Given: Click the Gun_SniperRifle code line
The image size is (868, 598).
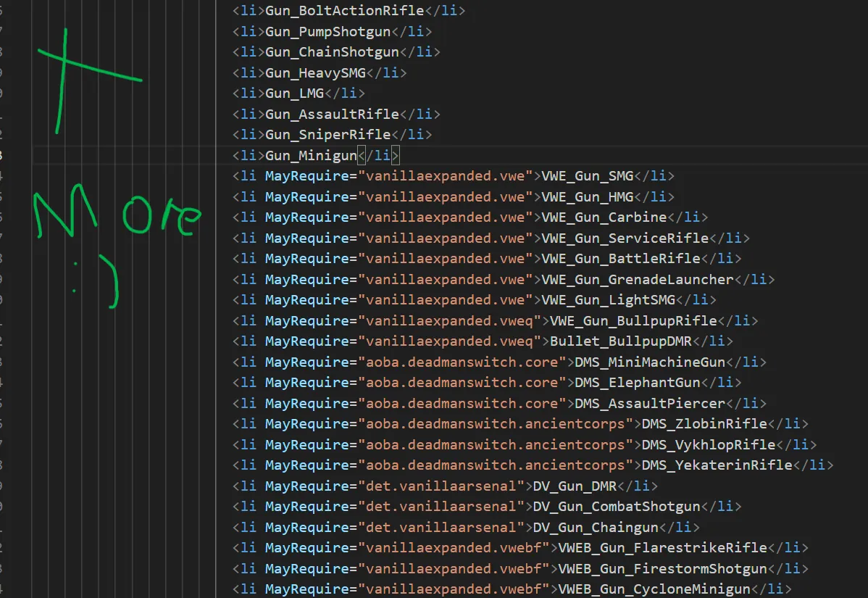Looking at the screenshot, I should tap(327, 135).
